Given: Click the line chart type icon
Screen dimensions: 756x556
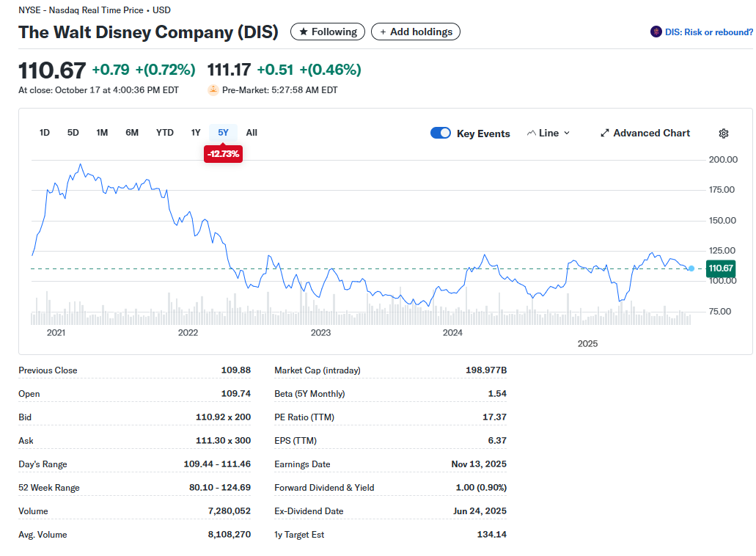Looking at the screenshot, I should pos(532,133).
